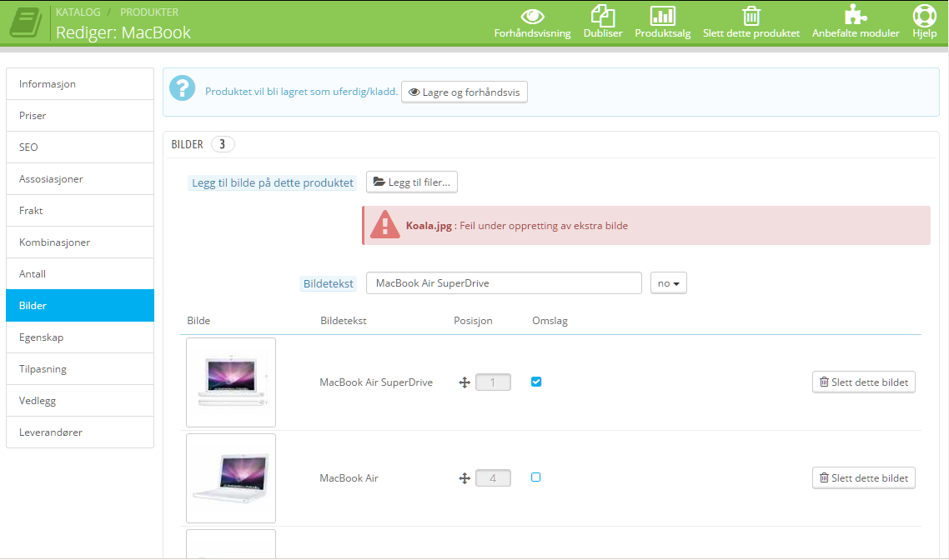Delete the MacBook Air image
The height and width of the screenshot is (560, 949).
coord(864,477)
